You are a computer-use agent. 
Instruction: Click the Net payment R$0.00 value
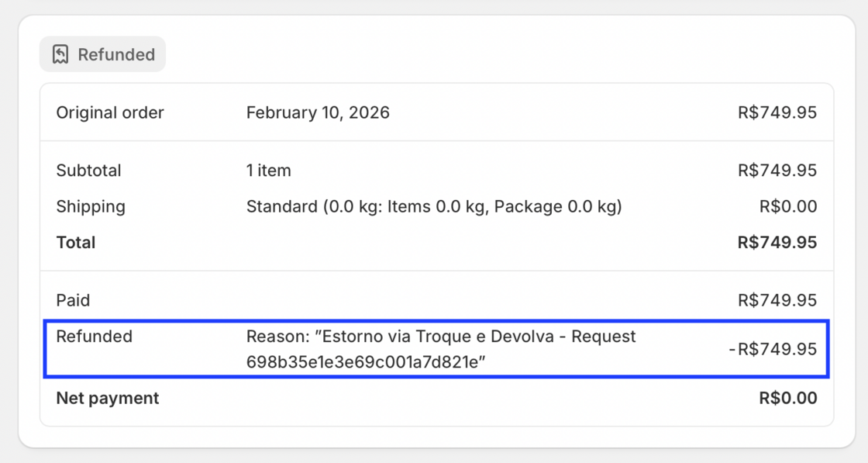787,398
